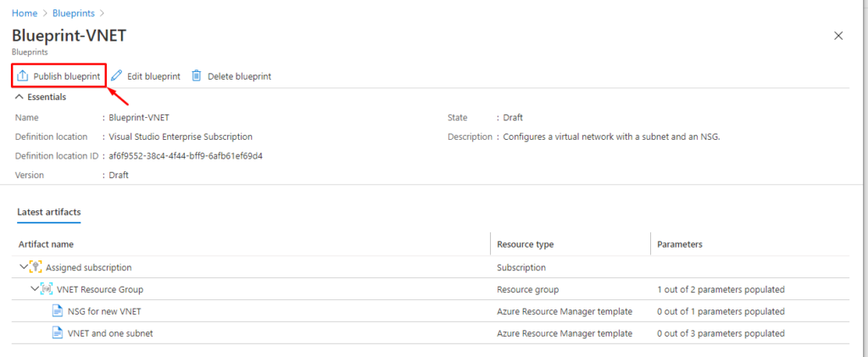Click the Resource type column header
The height and width of the screenshot is (357, 868).
tap(526, 244)
